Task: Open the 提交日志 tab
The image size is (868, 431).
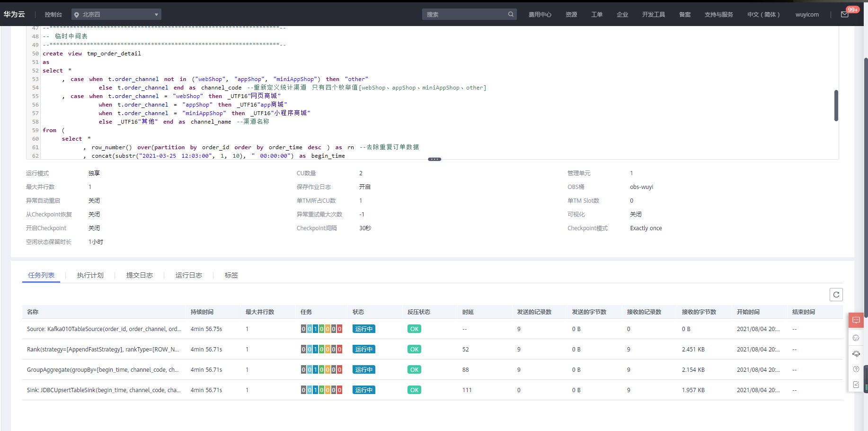Action: point(139,275)
